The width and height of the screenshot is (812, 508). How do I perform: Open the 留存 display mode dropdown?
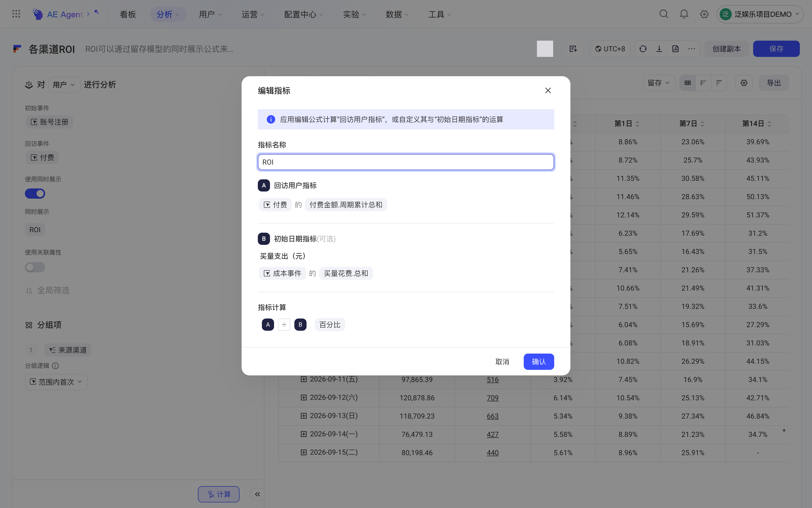[659, 83]
